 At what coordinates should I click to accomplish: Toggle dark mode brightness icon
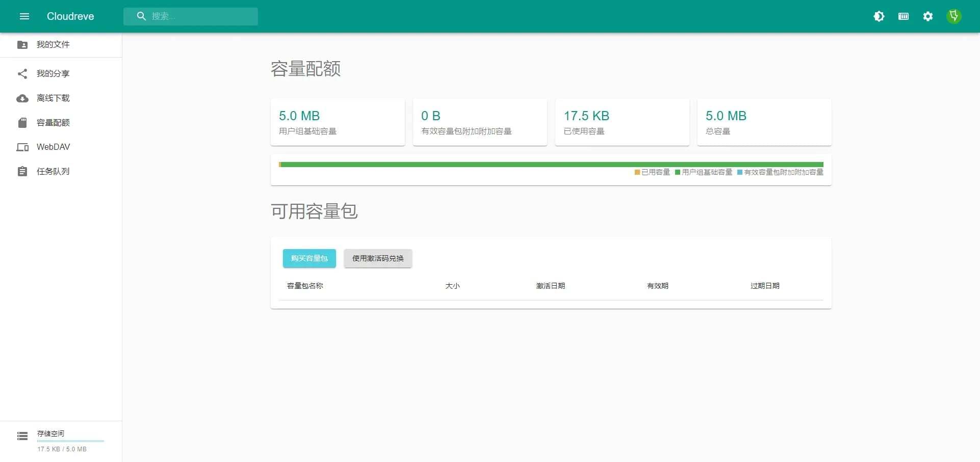[879, 16]
